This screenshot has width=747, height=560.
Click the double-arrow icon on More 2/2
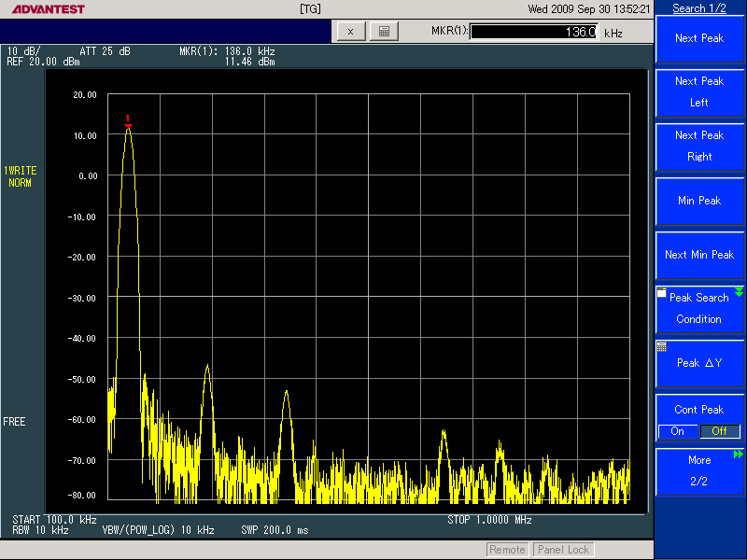click(x=739, y=455)
